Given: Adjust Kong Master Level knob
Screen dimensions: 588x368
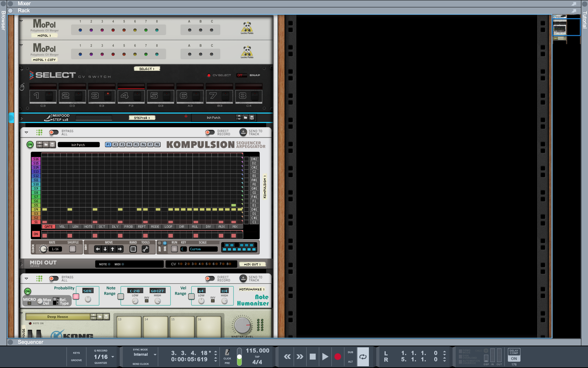Looking at the screenshot, I should coord(242,325).
